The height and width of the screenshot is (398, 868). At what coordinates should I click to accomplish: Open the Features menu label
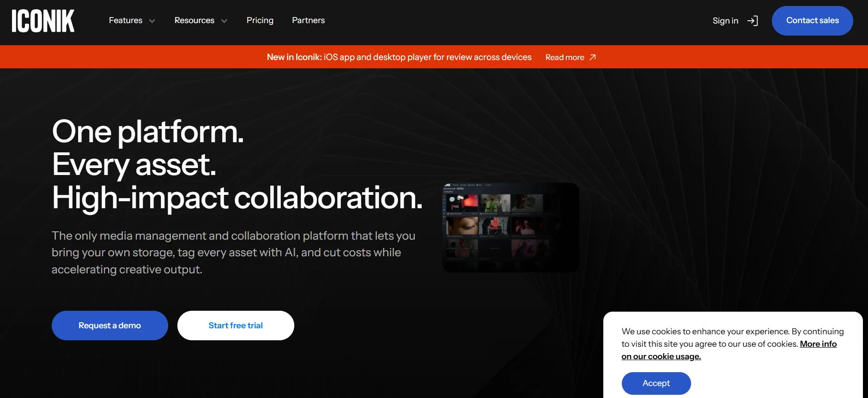coord(125,20)
